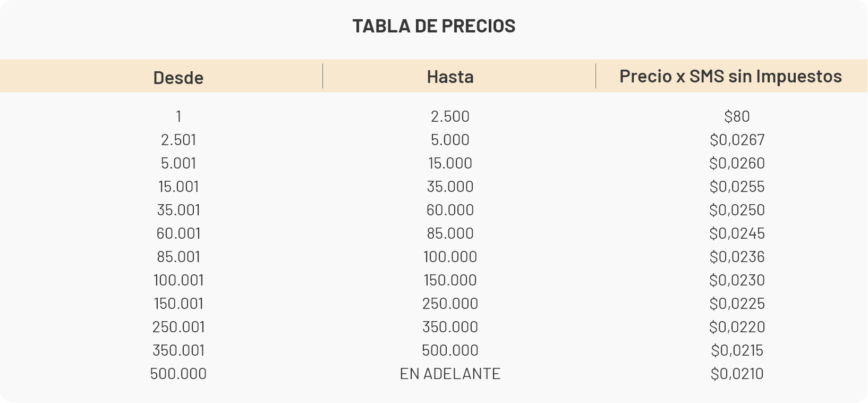
Task: Click the EN ADELANTE cell
Action: [450, 374]
